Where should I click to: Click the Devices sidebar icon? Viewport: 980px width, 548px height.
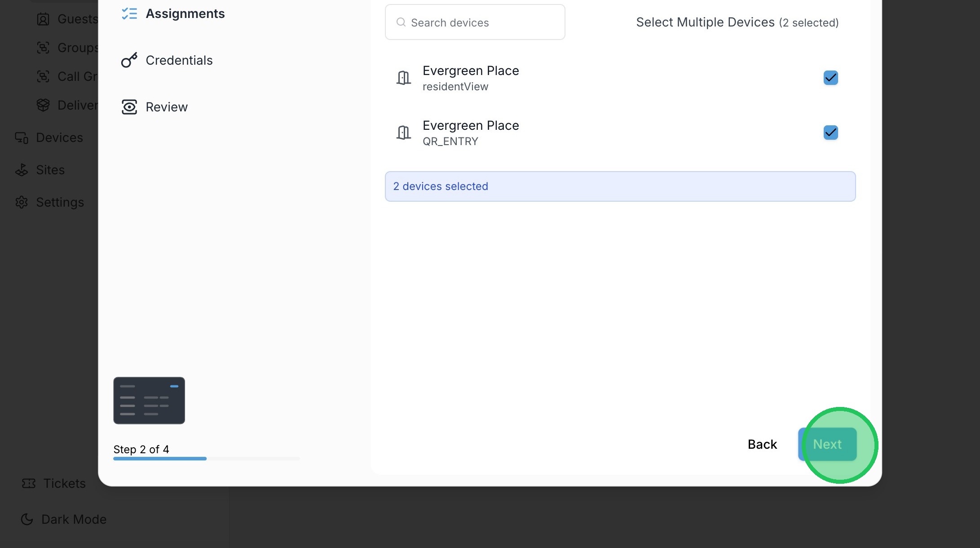(x=22, y=137)
